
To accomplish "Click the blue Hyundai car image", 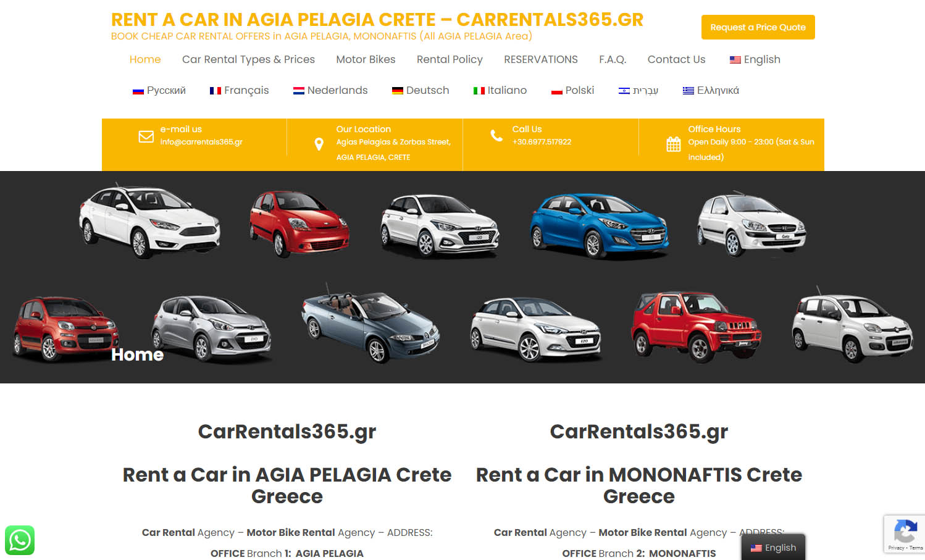I will coord(599,225).
